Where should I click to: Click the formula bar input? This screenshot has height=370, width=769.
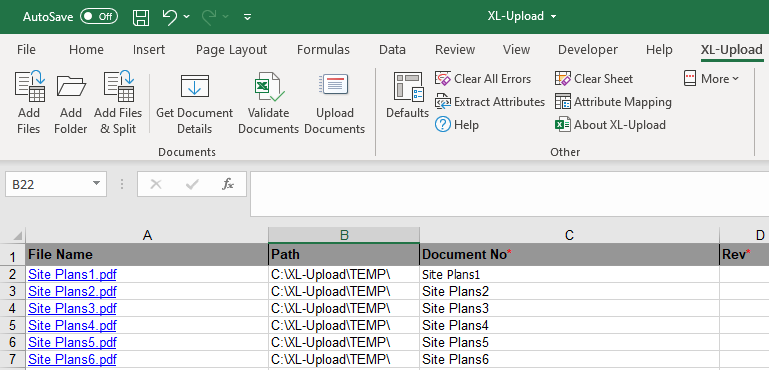coord(509,194)
